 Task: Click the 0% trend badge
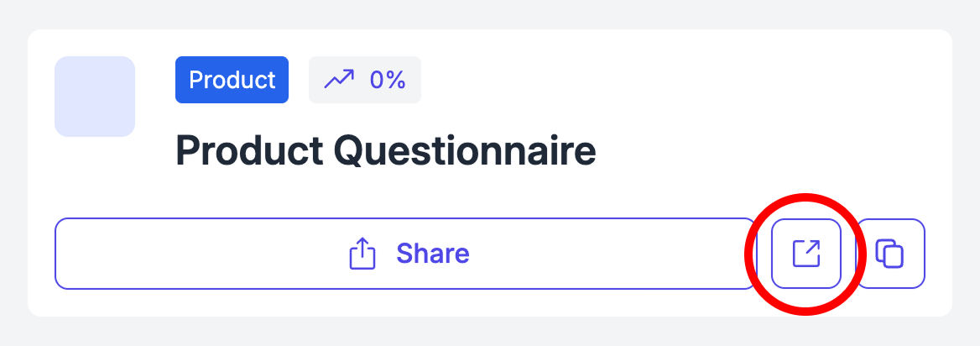tap(365, 80)
